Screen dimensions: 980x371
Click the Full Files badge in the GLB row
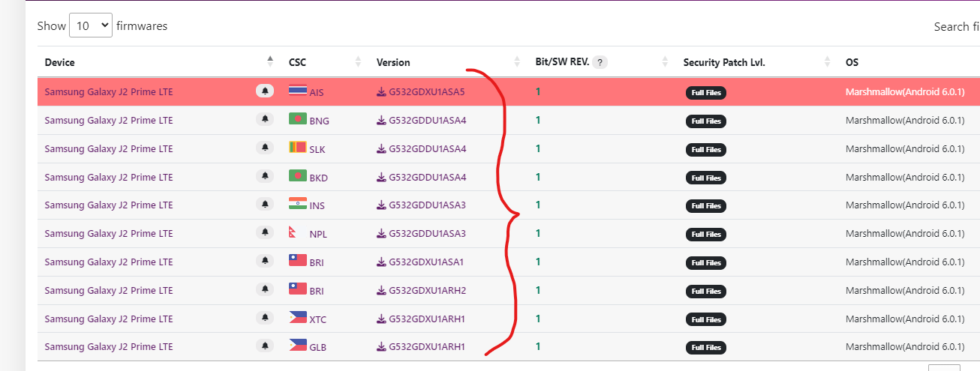(705, 348)
